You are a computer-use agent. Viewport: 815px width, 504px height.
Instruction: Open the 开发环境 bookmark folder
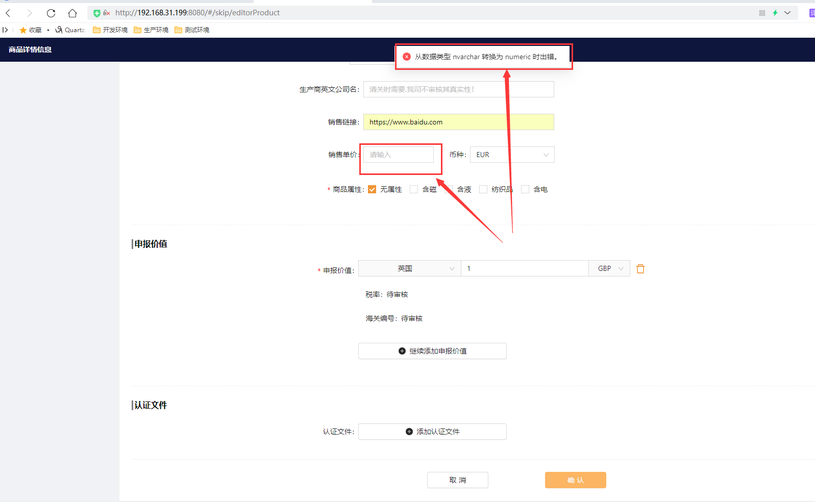pos(110,30)
